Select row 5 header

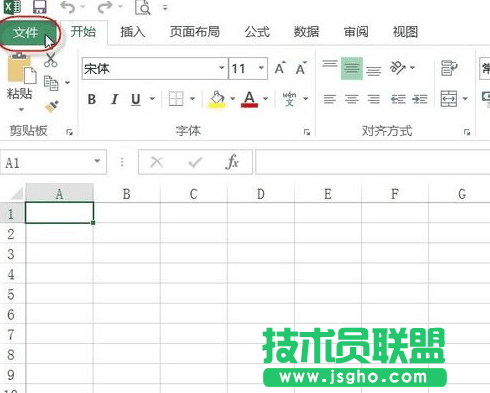pyautogui.click(x=12, y=294)
